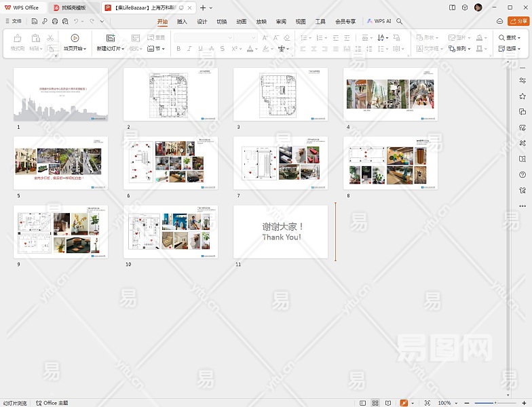Toggle slide sorter view in status bar
The image size is (532, 407).
(376, 403)
